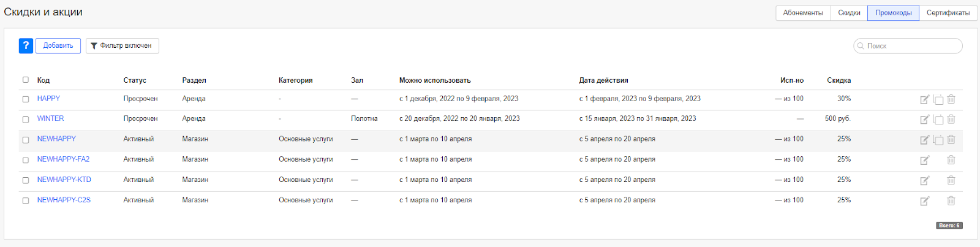This screenshot has height=247, width=980.
Task: Tick the checkbox next to WINTER
Action: (26, 120)
